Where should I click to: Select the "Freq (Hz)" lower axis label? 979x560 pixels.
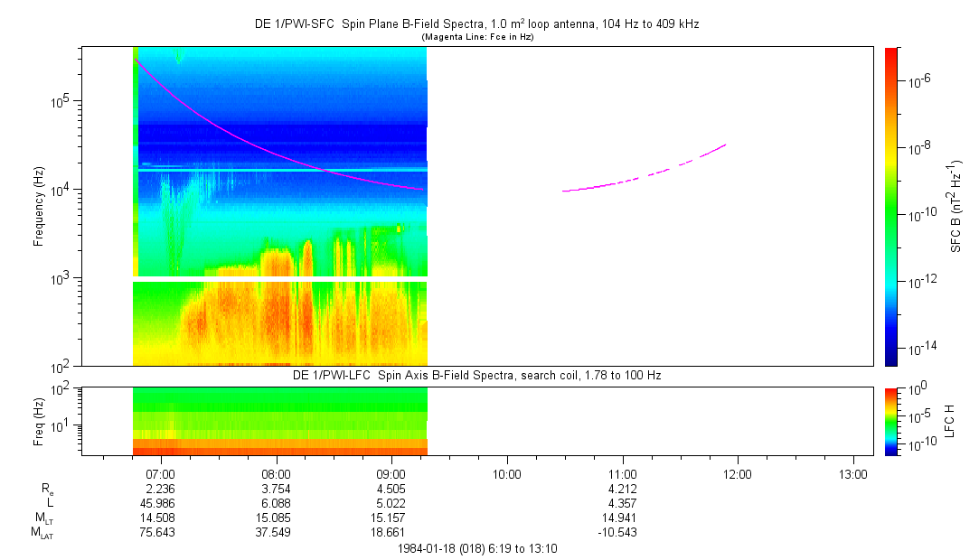39,421
